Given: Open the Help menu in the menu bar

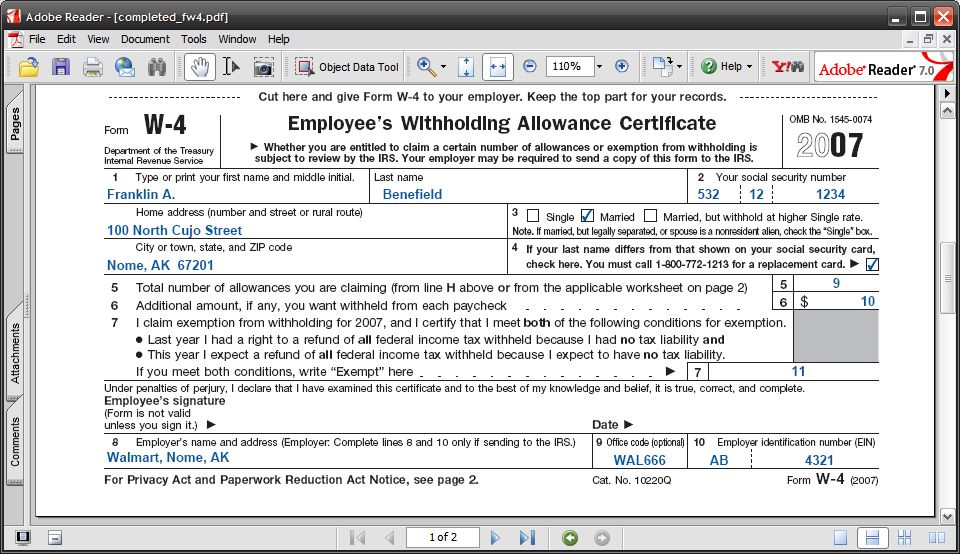Looking at the screenshot, I should tap(279, 39).
